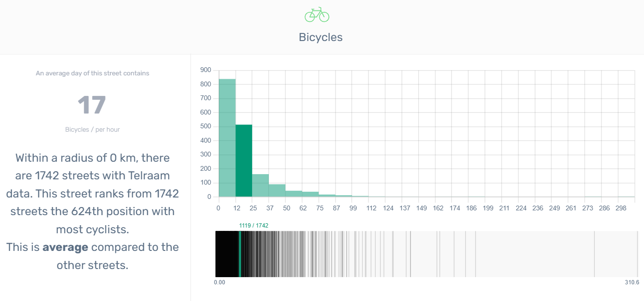Click the large "17" bicycles number
The image size is (644, 301).
tap(92, 105)
